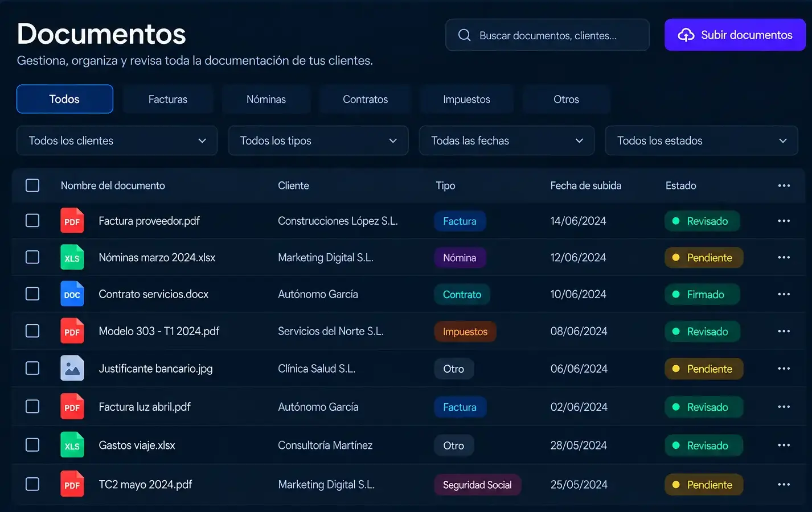Click the image icon for Justificante bancario.jpg

click(72, 369)
